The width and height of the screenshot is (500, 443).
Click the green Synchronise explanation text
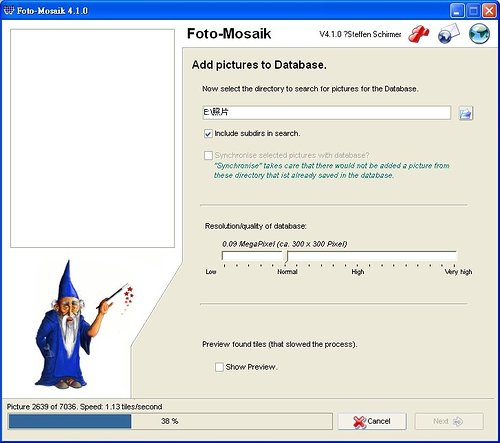332,170
